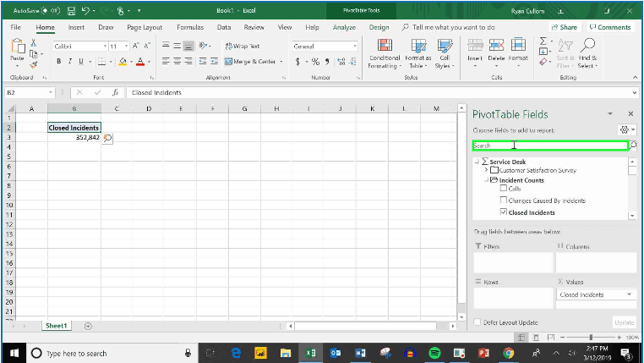Open PivotTable Fields tools gear menu
This screenshot has width=644, height=363.
coord(627,130)
